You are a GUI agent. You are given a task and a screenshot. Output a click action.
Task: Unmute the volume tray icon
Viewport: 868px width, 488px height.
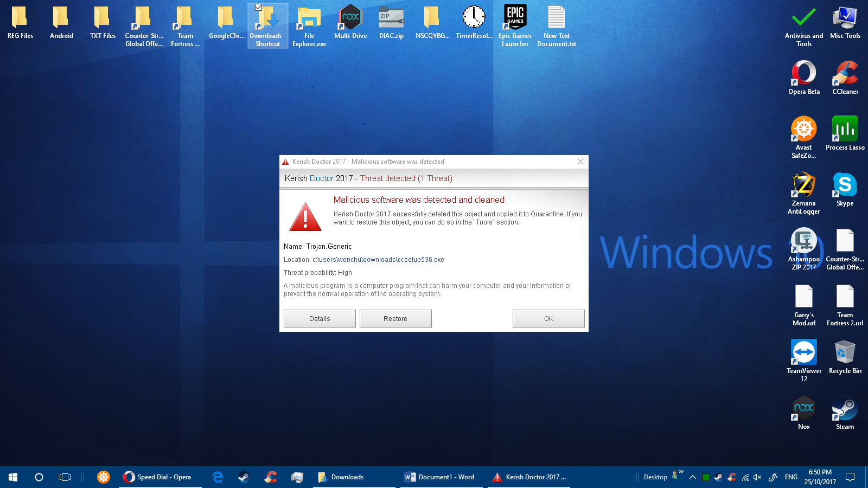click(758, 477)
